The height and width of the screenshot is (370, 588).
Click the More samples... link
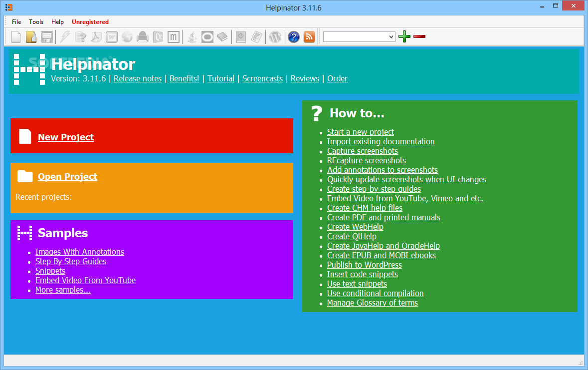[x=63, y=290]
